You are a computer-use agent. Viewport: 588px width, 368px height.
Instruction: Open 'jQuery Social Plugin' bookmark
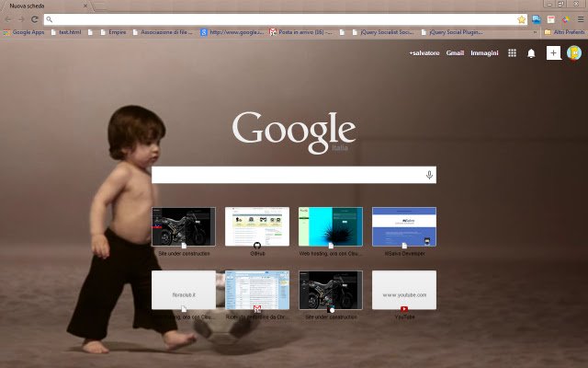(452, 32)
